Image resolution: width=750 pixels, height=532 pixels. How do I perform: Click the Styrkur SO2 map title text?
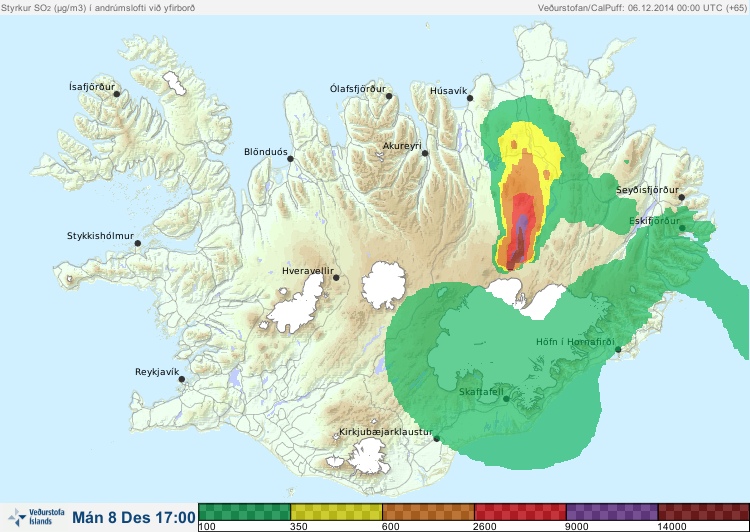click(98, 8)
